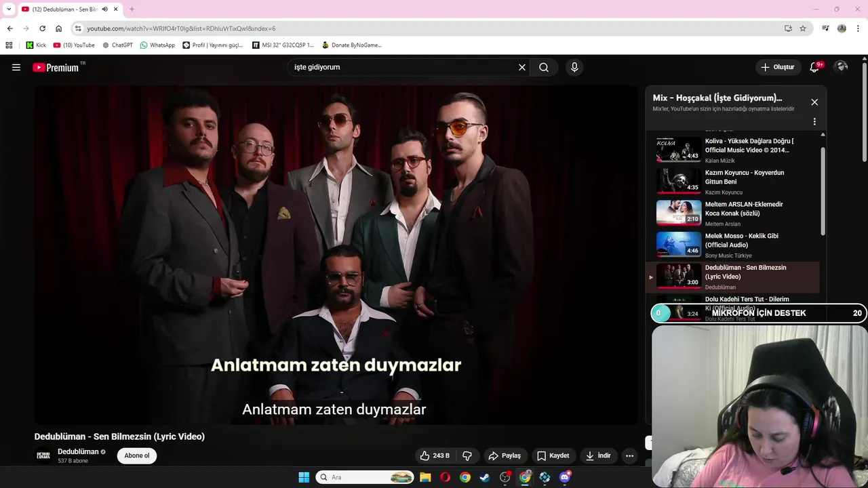868x488 pixels.
Task: Open Windows Start menu
Action: (x=304, y=477)
